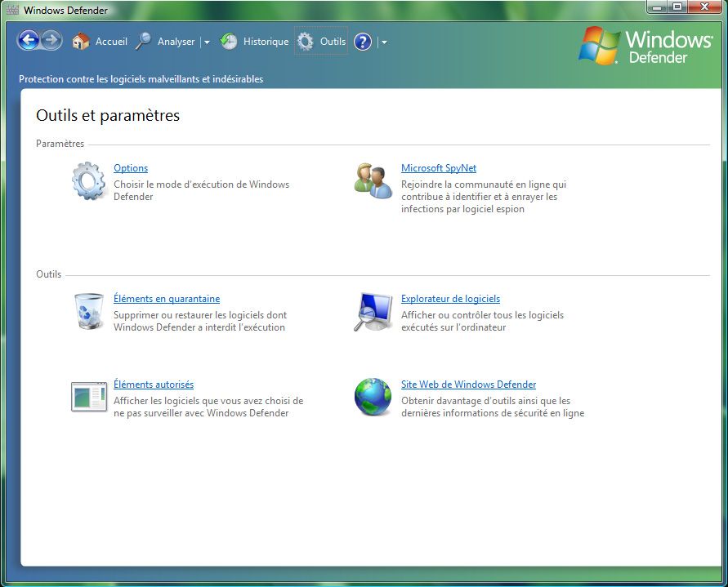Click the Accueil house icon
Viewport: 728px width, 587px height.
coord(80,42)
